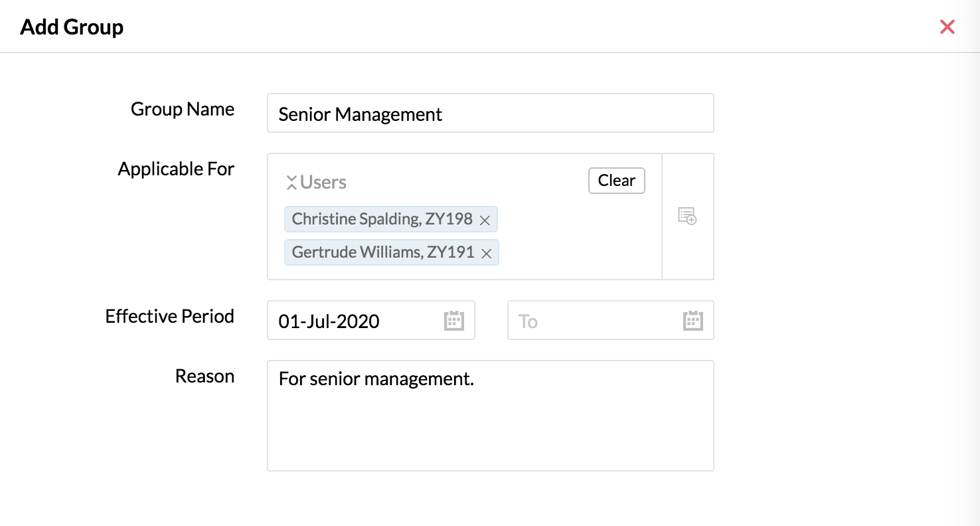Open calendar for the To date
This screenshot has height=526, width=980.
click(693, 321)
